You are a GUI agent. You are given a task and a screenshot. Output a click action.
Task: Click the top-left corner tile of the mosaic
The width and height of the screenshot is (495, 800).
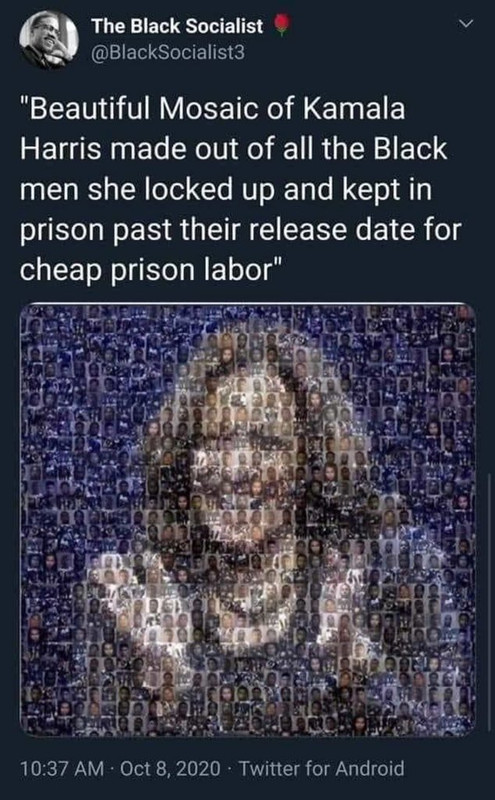click(28, 312)
